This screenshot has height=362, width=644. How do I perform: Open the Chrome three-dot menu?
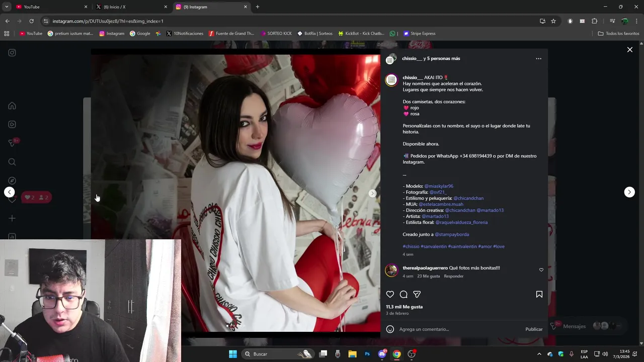(x=636, y=21)
